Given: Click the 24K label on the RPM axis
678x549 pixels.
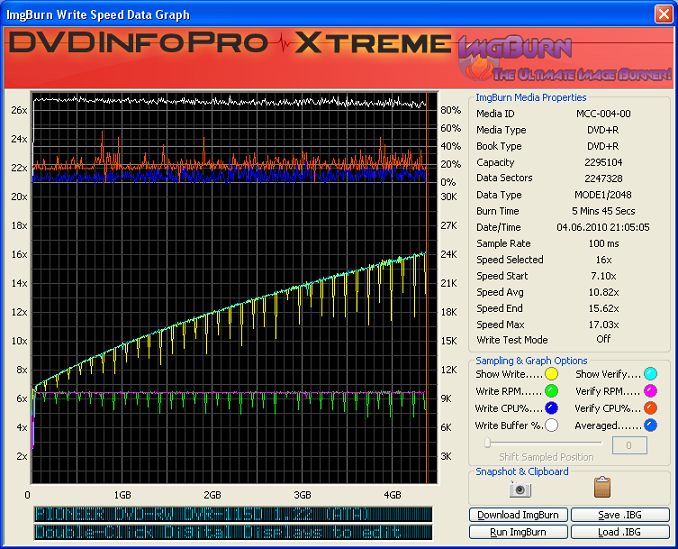Looking at the screenshot, I should click(x=448, y=254).
